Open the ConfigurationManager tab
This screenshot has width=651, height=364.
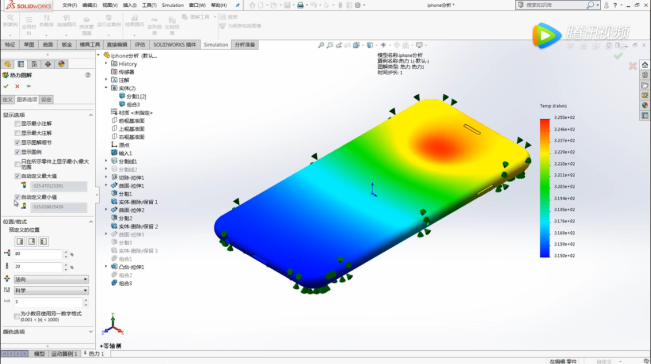pos(34,64)
